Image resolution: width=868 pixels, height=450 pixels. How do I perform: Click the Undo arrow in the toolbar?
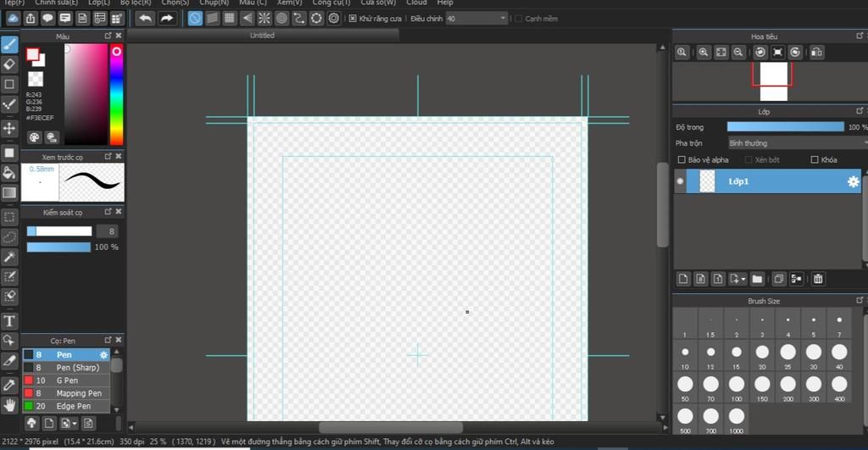point(145,19)
